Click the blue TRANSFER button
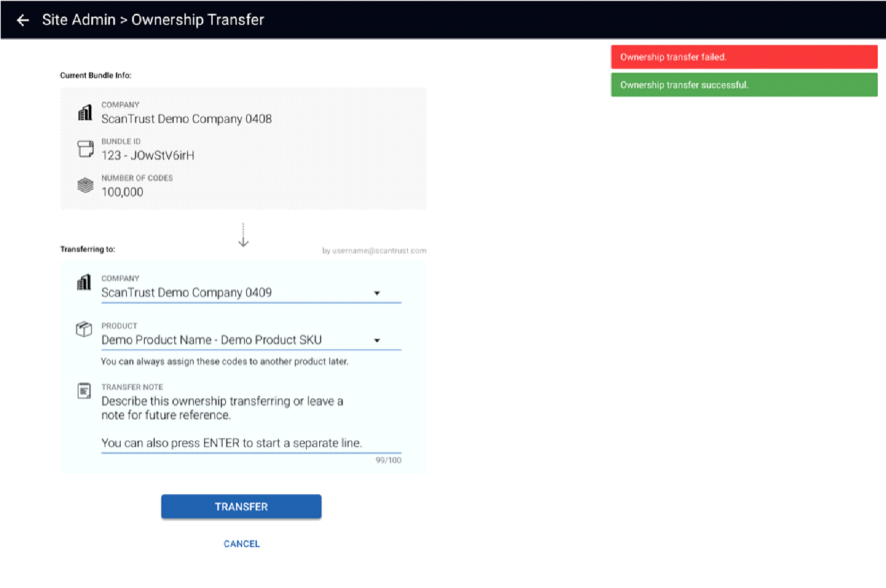Screen dimensions: 886x588 pyautogui.click(x=241, y=507)
